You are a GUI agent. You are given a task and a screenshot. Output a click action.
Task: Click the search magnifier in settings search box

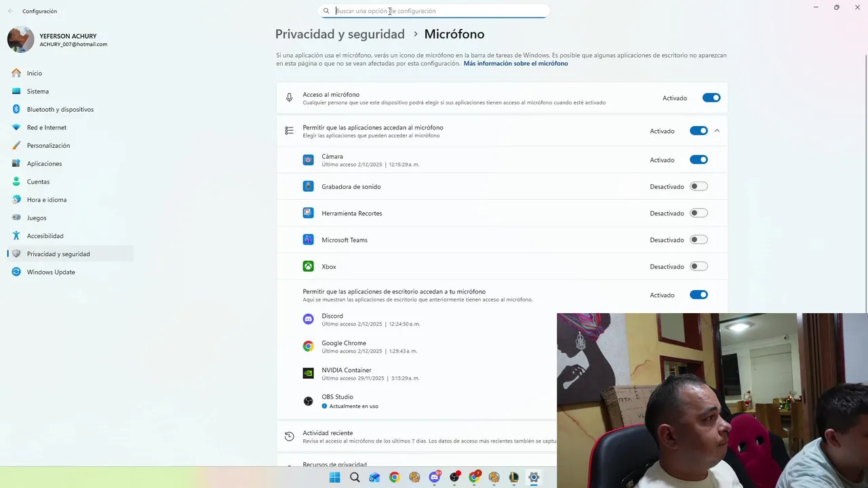(326, 11)
